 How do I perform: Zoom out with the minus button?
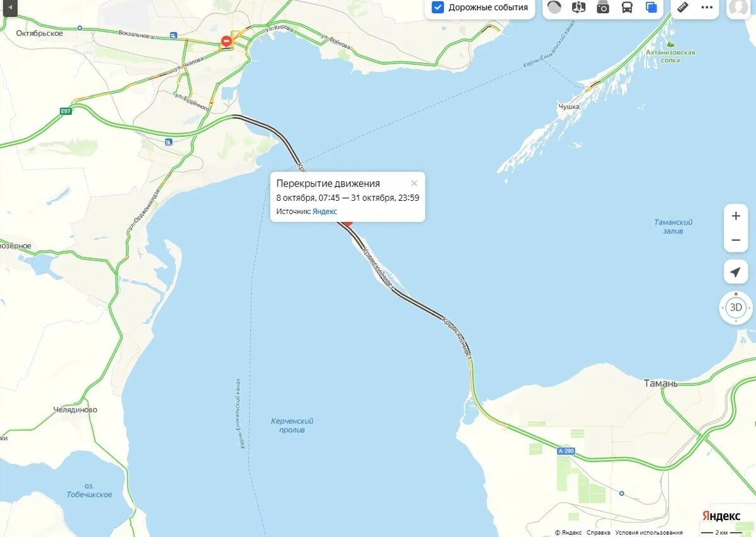[x=736, y=240]
